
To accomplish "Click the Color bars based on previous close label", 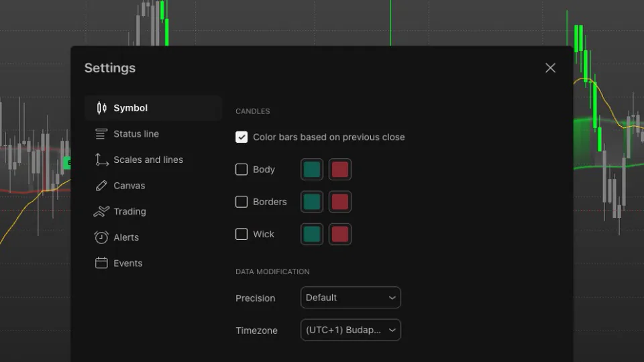I will (x=329, y=137).
